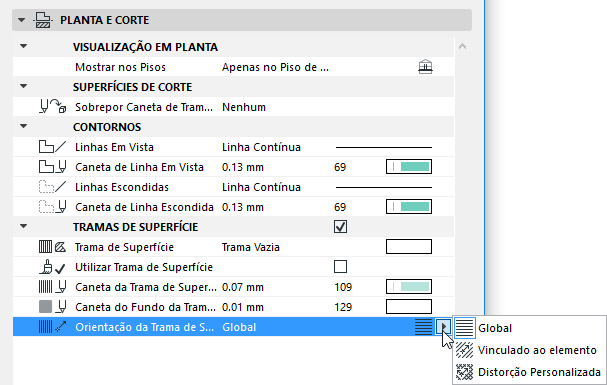Screen dimensions: 607x385
Task: Enable the Utilizar Trama de Superfície checkbox
Action: pyautogui.click(x=340, y=267)
